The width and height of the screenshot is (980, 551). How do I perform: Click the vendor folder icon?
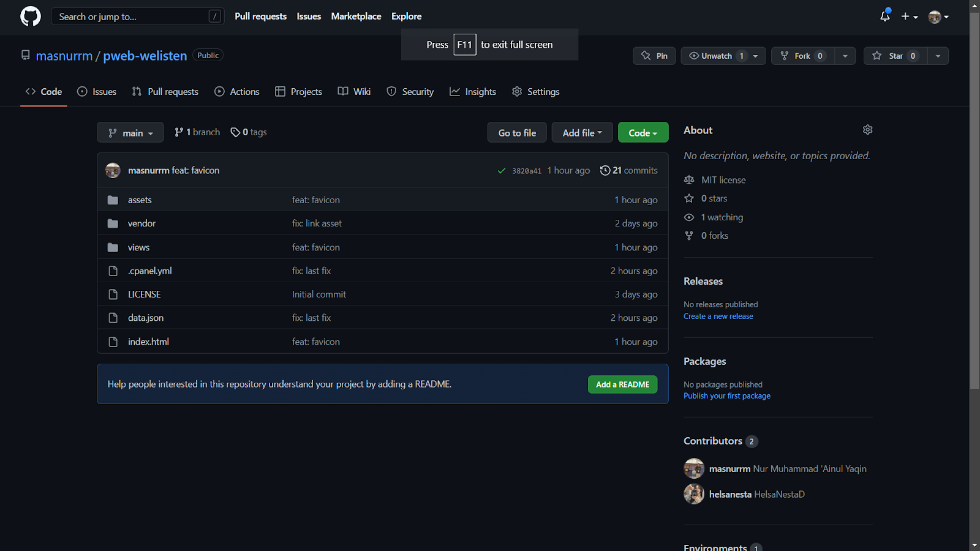pos(113,223)
